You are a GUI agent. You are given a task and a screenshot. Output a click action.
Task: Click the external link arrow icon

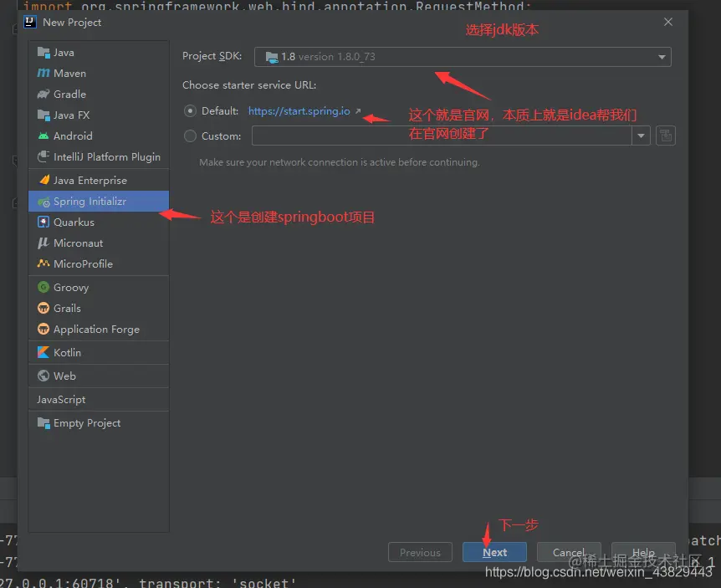[x=358, y=110]
